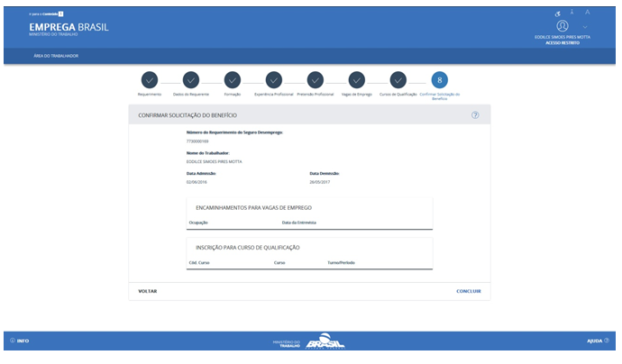
Task: Go to the Dados do Requerente step
Action: pyautogui.click(x=191, y=80)
